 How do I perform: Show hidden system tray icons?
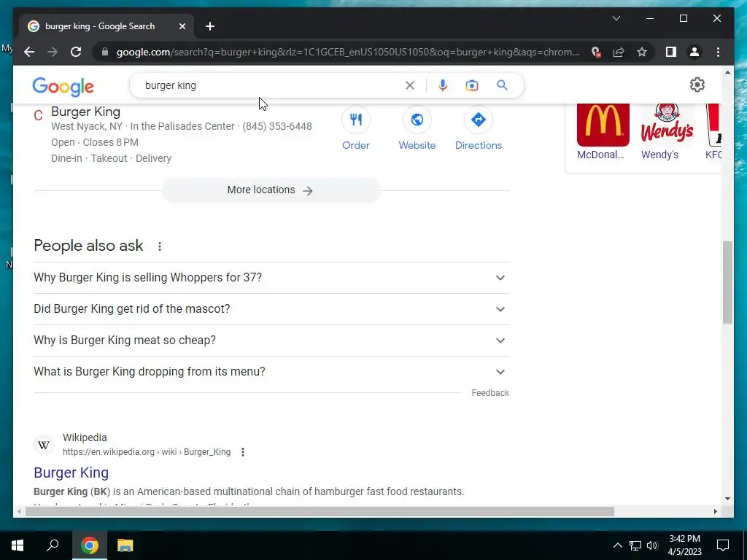617,545
